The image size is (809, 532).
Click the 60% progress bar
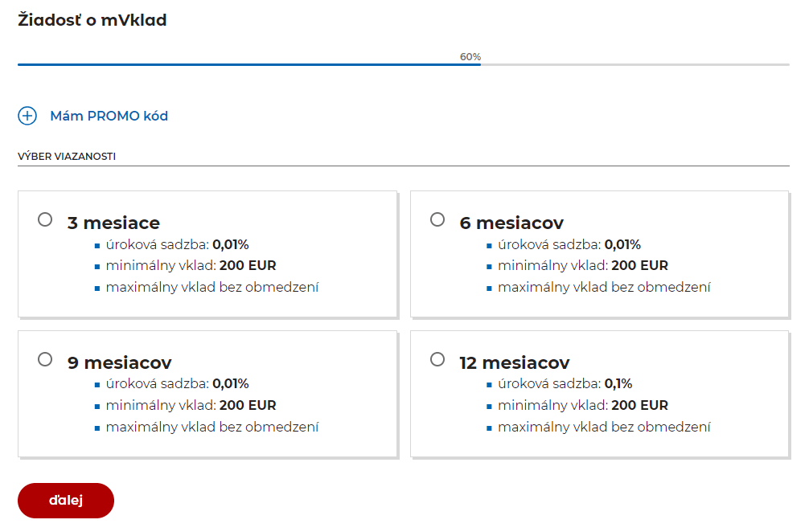[x=249, y=64]
